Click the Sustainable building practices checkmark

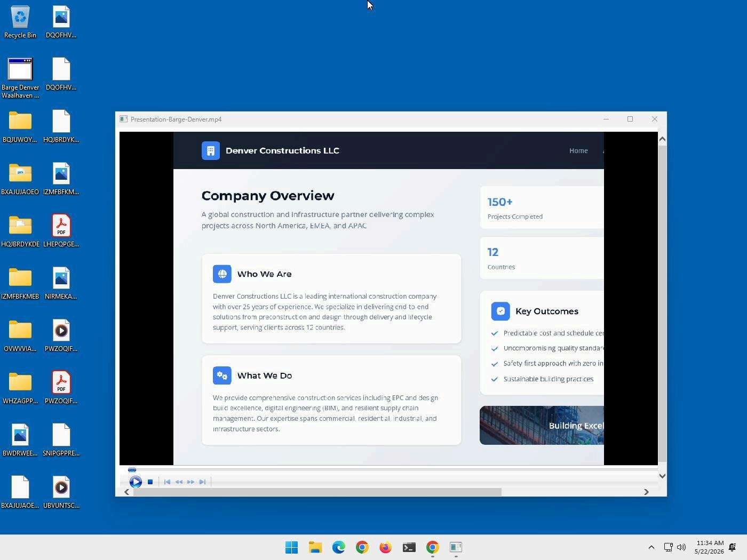[495, 379]
